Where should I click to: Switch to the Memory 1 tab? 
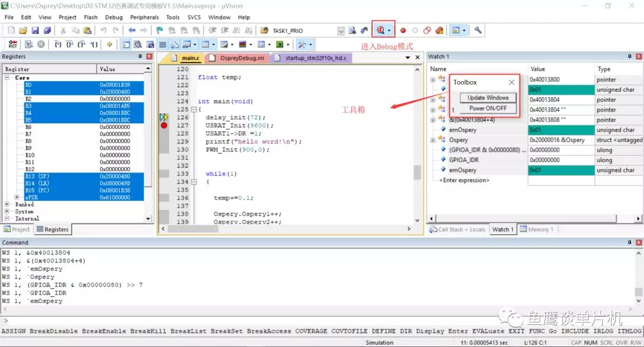tap(537, 229)
